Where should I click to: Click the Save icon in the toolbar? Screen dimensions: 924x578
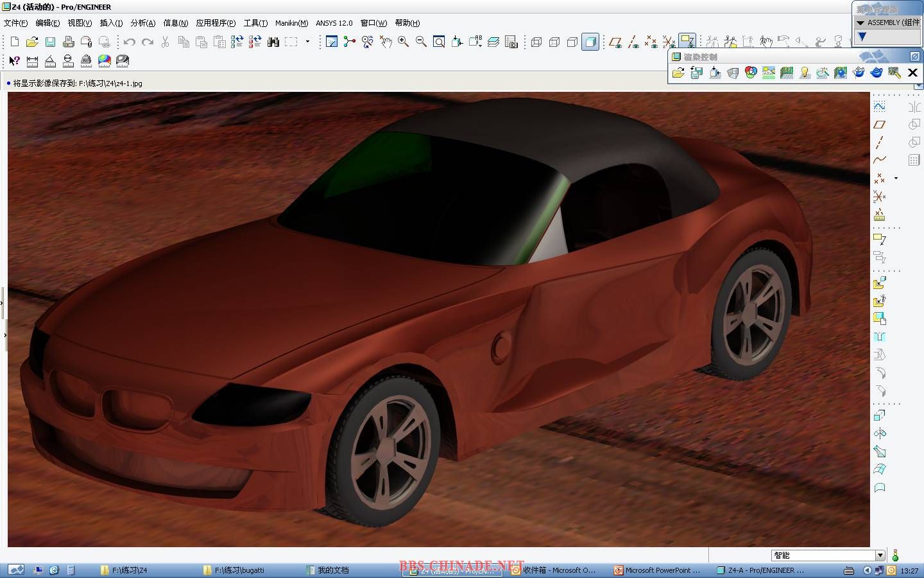(x=50, y=42)
